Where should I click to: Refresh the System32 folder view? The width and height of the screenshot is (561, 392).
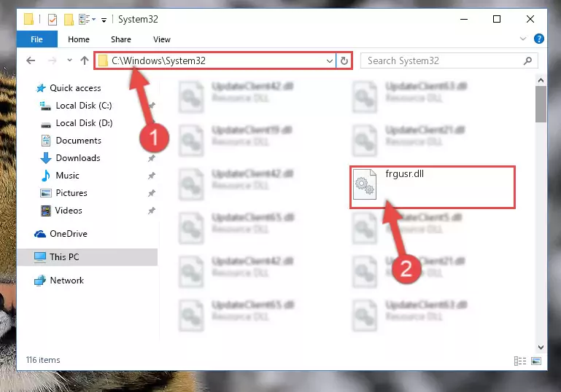click(x=344, y=60)
